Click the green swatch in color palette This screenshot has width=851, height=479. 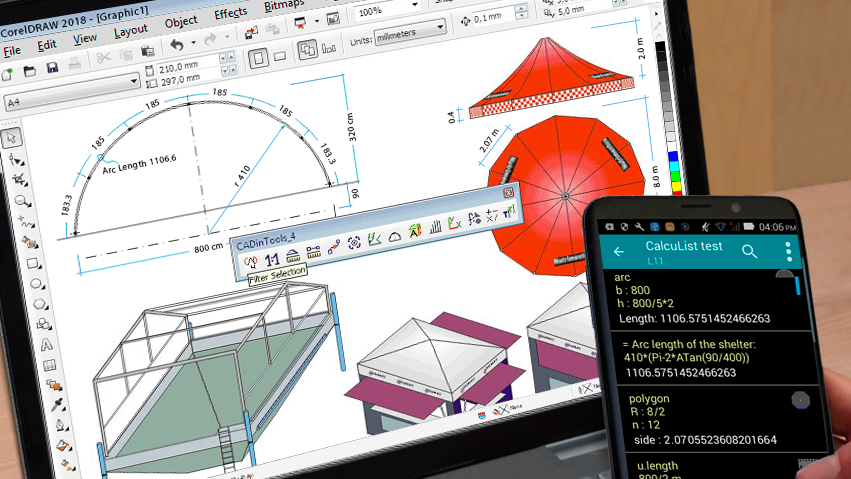(x=675, y=176)
